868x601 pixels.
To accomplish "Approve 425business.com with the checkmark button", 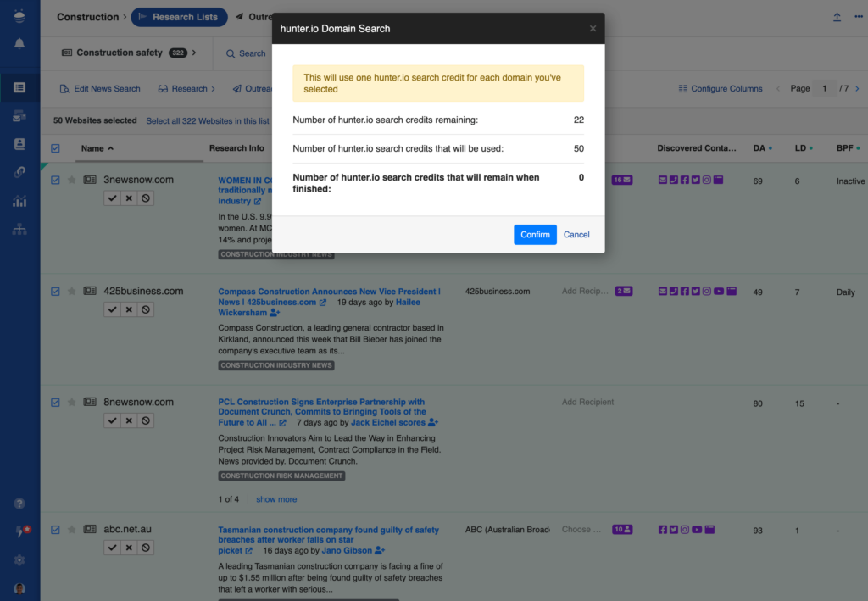I will (113, 309).
